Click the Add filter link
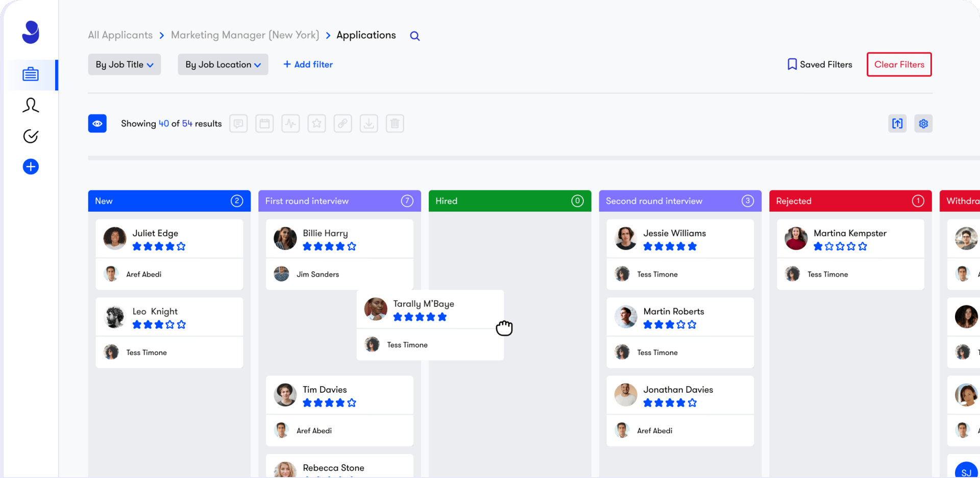980x478 pixels. tap(308, 64)
